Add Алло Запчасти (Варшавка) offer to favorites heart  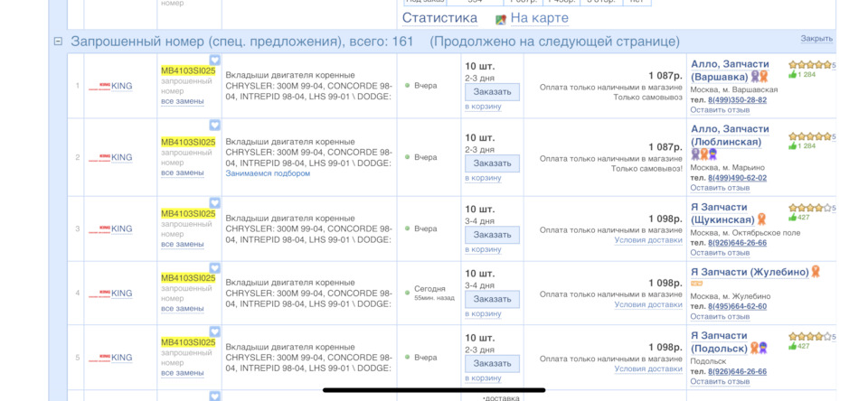pyautogui.click(x=215, y=60)
